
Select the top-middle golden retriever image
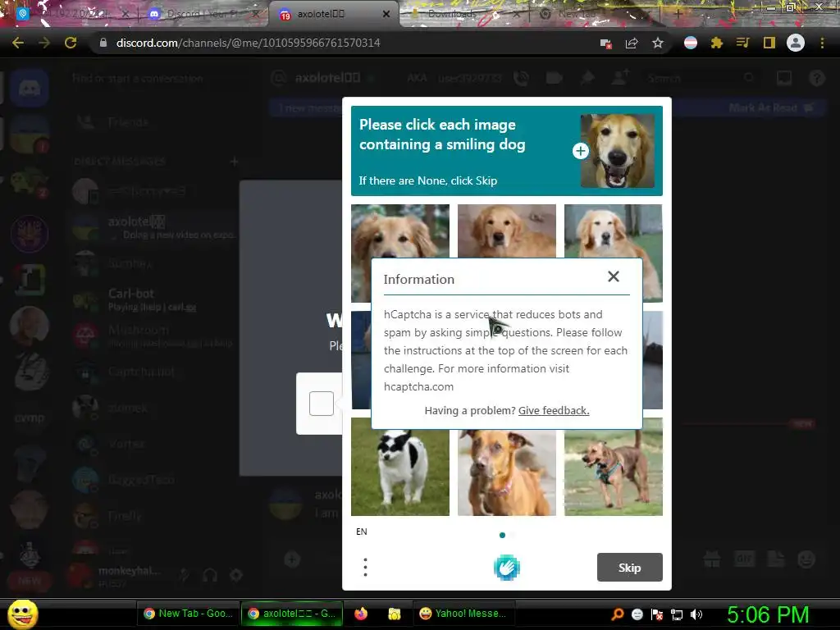tap(507, 231)
